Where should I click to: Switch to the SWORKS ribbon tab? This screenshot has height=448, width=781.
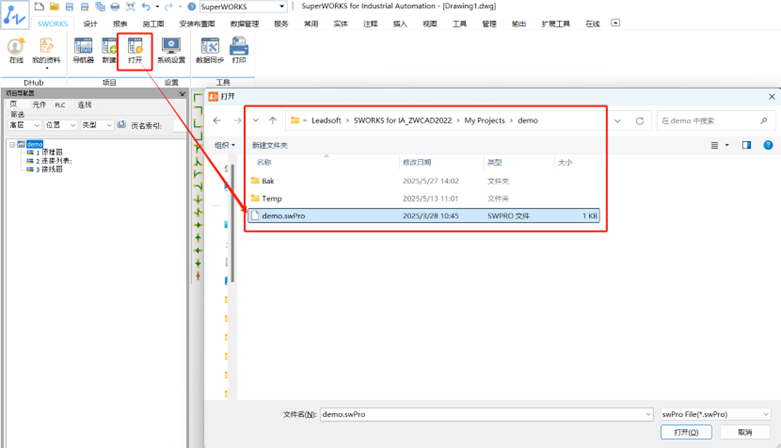pos(53,23)
